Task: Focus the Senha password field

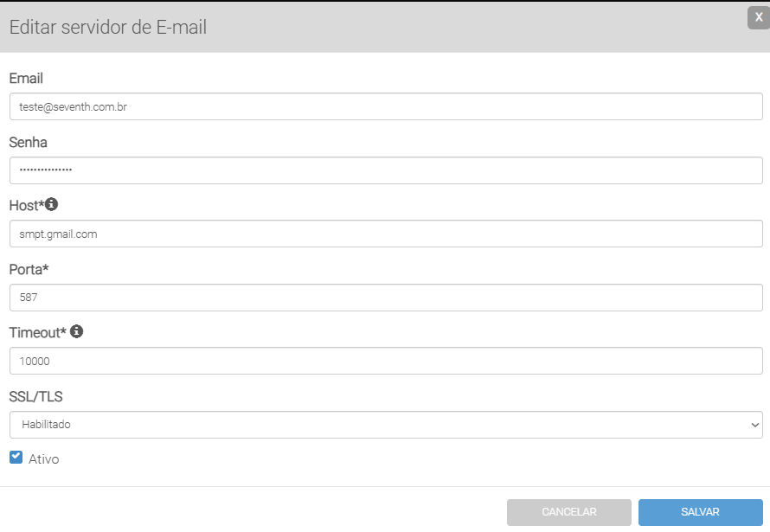Action: 385,170
